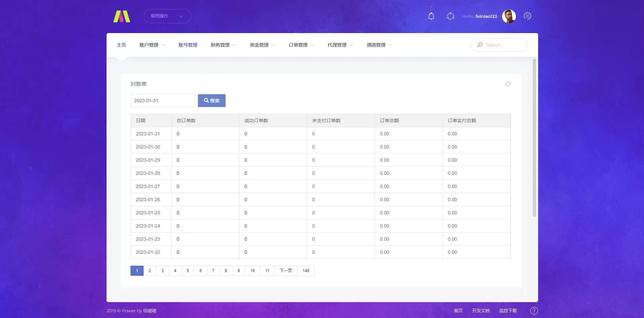Image resolution: width=644 pixels, height=318 pixels.
Task: Click the site logo icon
Action: click(122, 16)
